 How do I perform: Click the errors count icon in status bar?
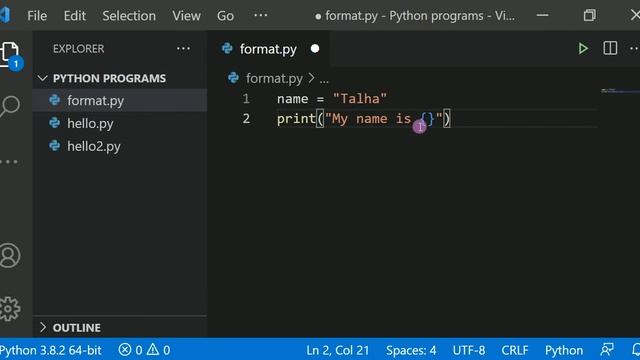tap(124, 350)
